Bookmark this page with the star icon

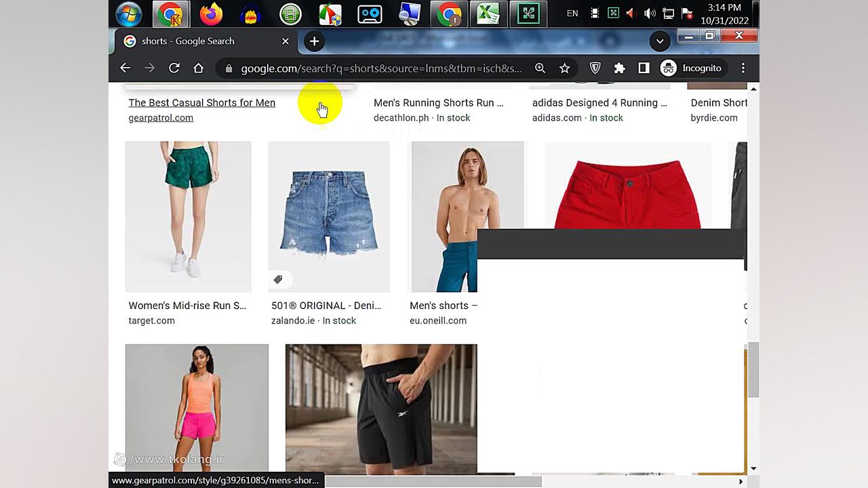tap(564, 68)
